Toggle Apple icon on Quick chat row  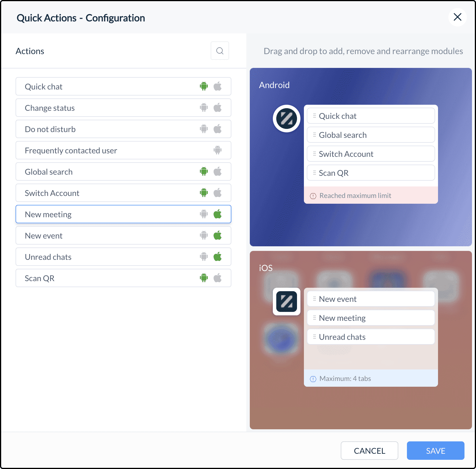(x=218, y=86)
